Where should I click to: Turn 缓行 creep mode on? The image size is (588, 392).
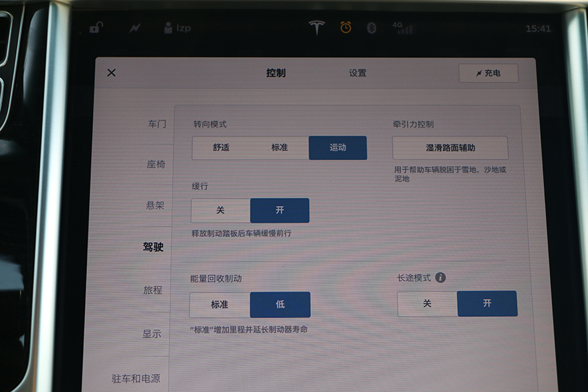pos(280,210)
